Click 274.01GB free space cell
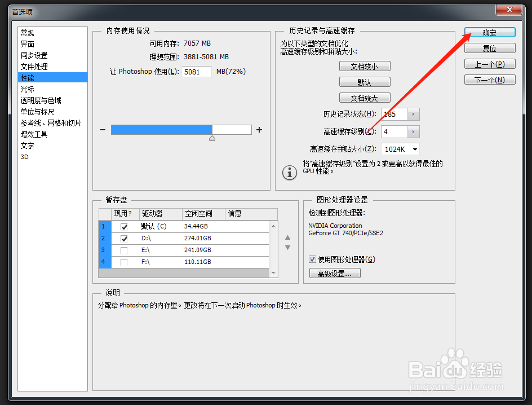 198,238
